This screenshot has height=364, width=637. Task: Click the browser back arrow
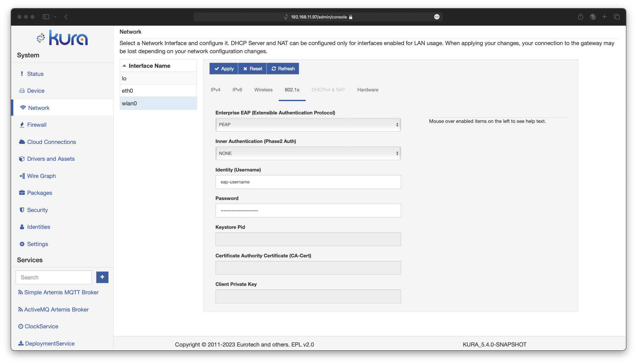coord(66,17)
